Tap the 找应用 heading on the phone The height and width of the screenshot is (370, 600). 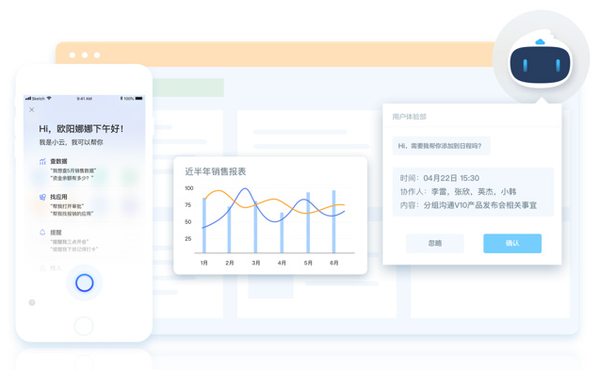(59, 197)
